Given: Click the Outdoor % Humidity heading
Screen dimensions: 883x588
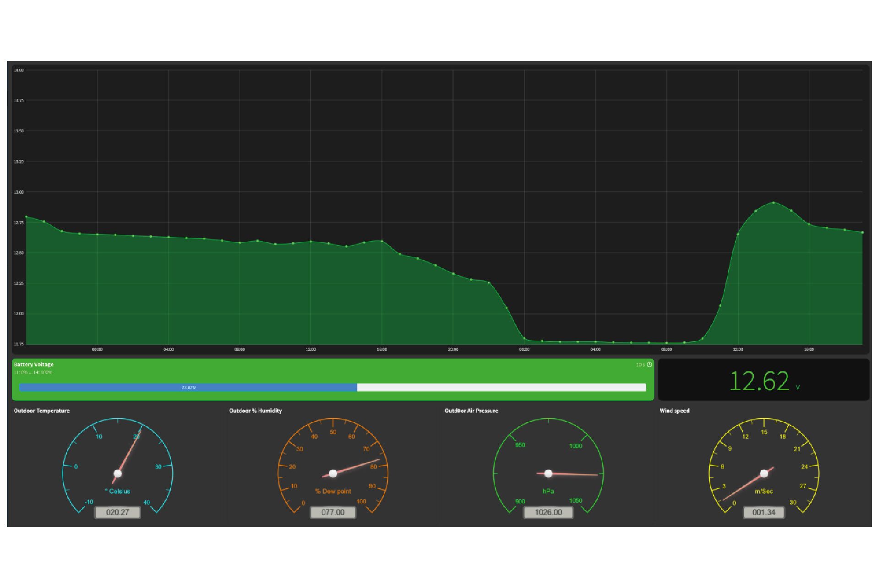Looking at the screenshot, I should [256, 411].
